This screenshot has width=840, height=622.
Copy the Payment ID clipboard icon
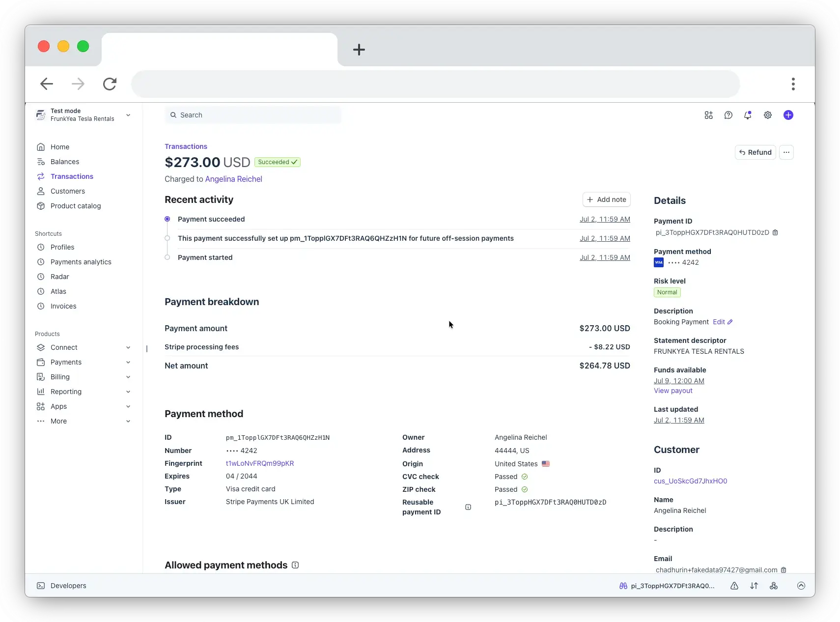point(775,232)
